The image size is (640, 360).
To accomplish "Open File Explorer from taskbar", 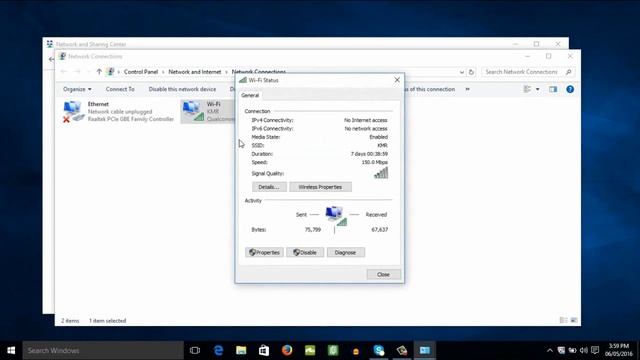I will 241,350.
